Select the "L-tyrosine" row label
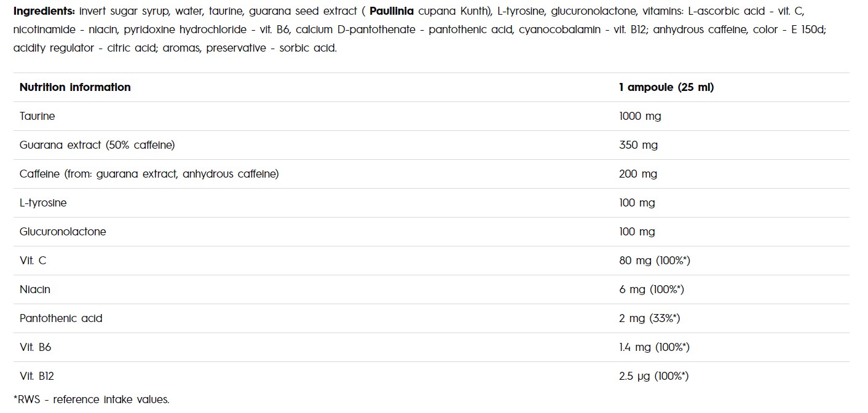 click(x=43, y=203)
